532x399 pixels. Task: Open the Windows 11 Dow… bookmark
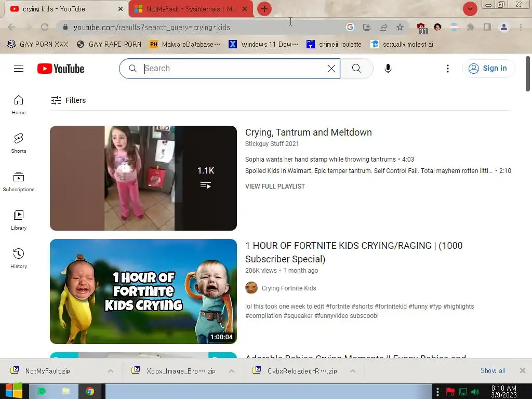tap(263, 44)
